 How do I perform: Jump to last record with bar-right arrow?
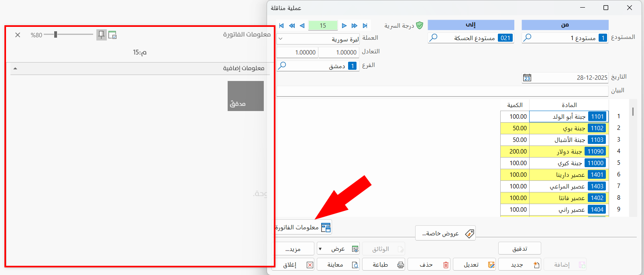click(365, 26)
